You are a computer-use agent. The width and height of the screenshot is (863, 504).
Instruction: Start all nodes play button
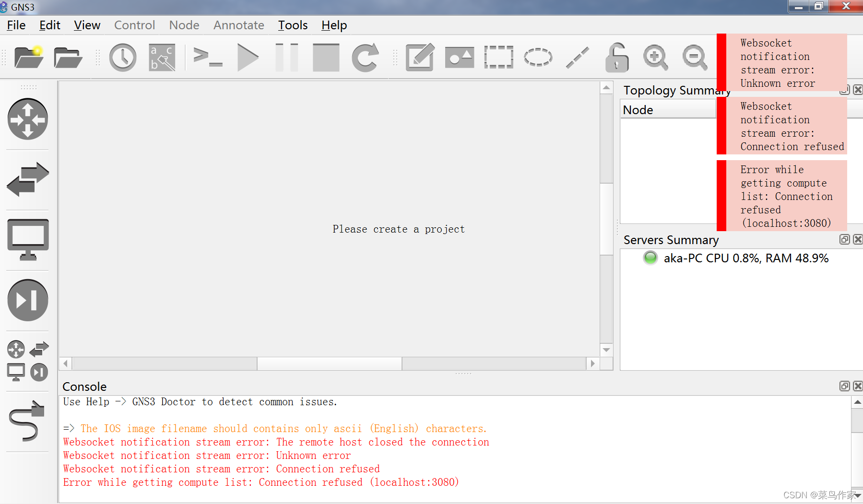(x=248, y=58)
